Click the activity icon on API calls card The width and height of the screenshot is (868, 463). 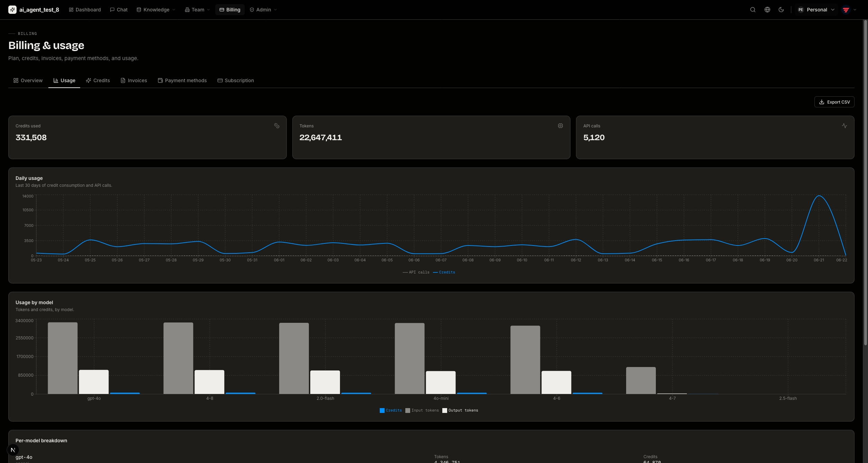pos(845,126)
